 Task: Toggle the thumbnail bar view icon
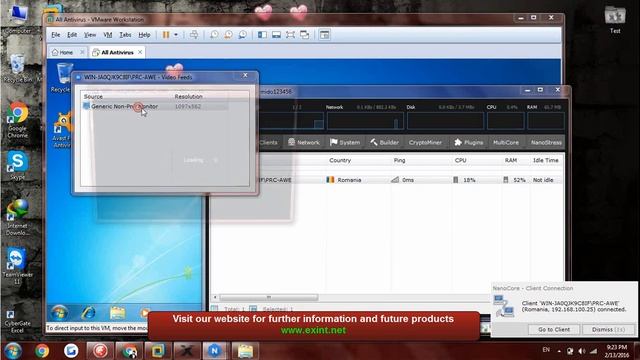tap(276, 35)
